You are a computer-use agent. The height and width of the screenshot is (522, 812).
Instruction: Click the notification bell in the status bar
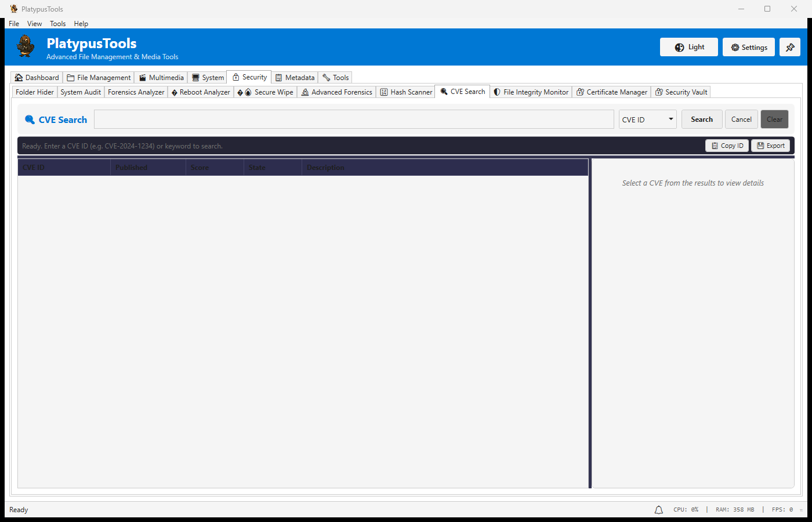[x=658, y=509]
